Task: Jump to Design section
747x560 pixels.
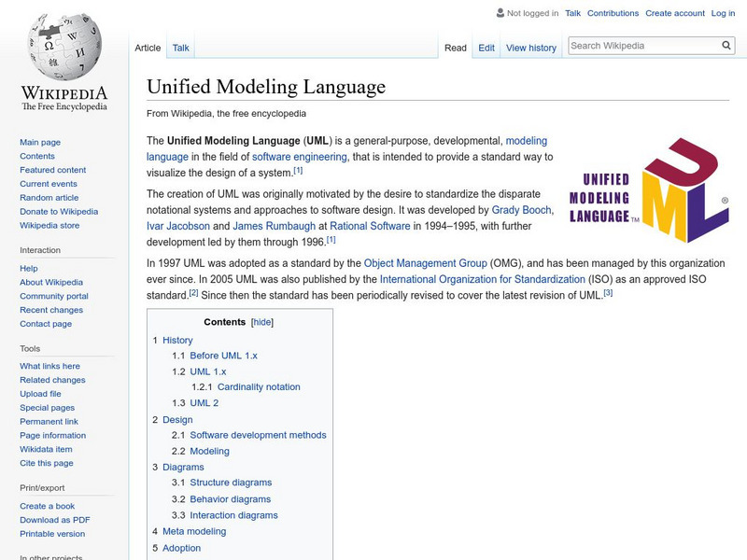Action: click(177, 419)
